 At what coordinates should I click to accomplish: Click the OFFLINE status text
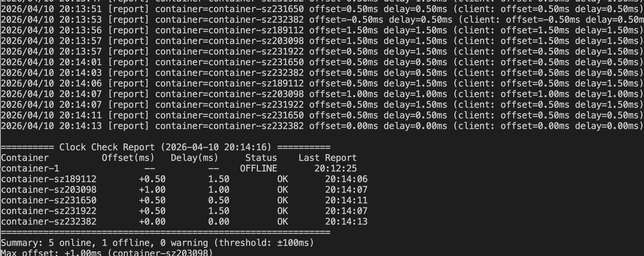258,169
